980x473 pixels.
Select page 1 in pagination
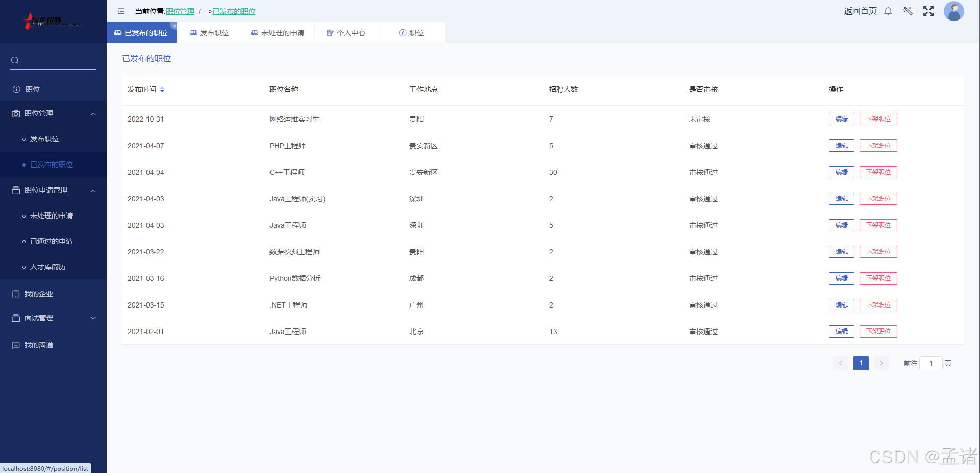pyautogui.click(x=861, y=363)
